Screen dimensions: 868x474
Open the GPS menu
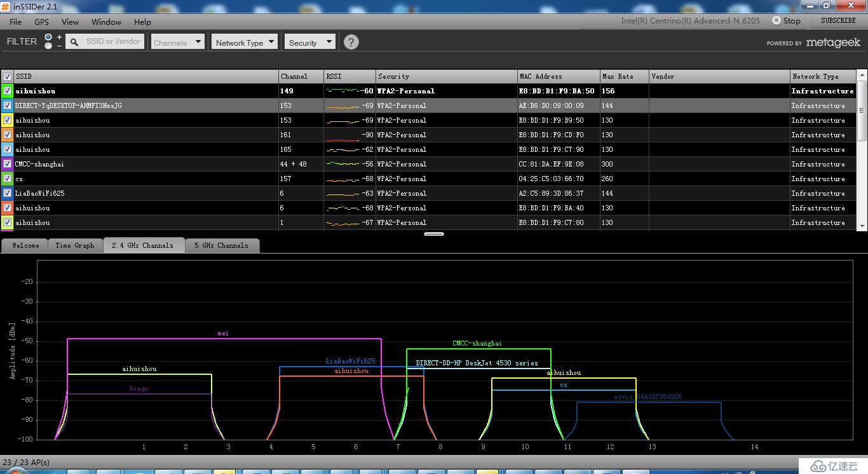pyautogui.click(x=41, y=22)
